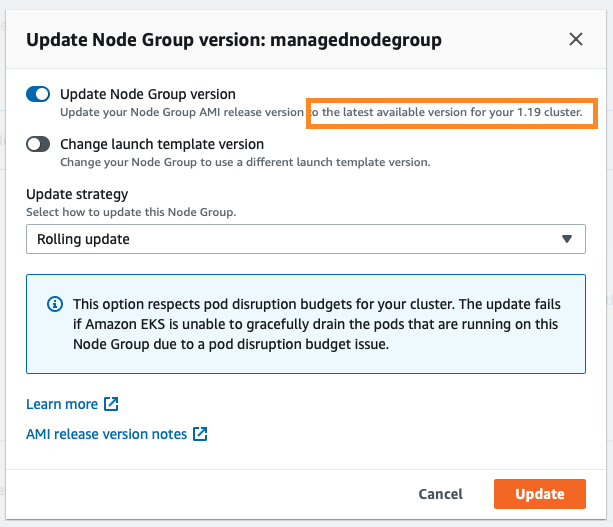Click the external link icon beside Learn more
The height and width of the screenshot is (527, 613).
[111, 404]
